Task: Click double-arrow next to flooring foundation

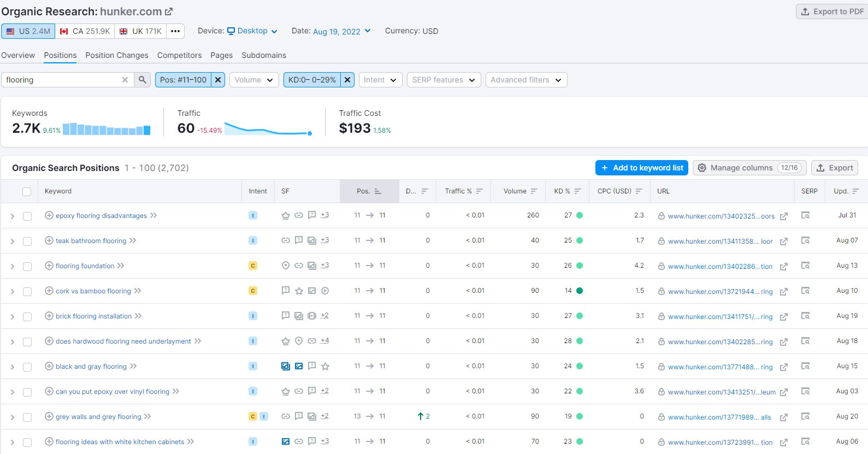Action: click(x=121, y=266)
